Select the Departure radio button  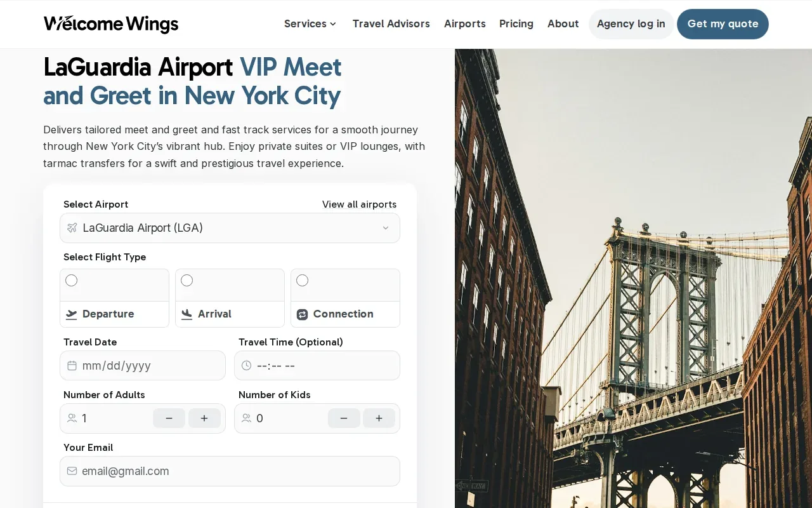72,281
